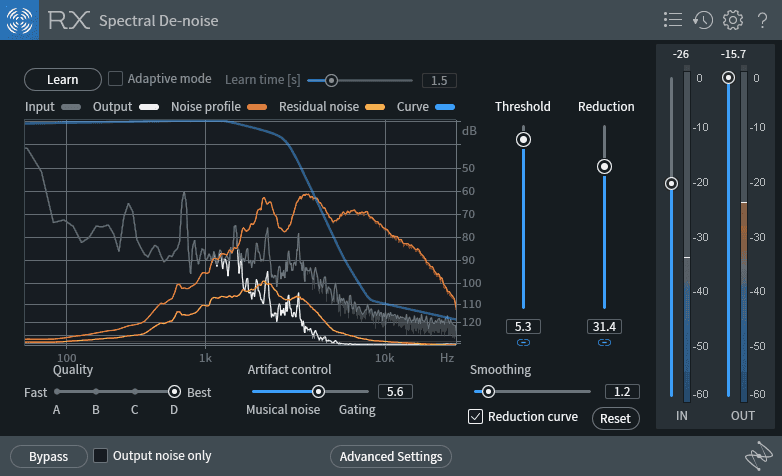The image size is (782, 476).
Task: Click the iZotope waveform logo in the footer
Action: pos(759,456)
